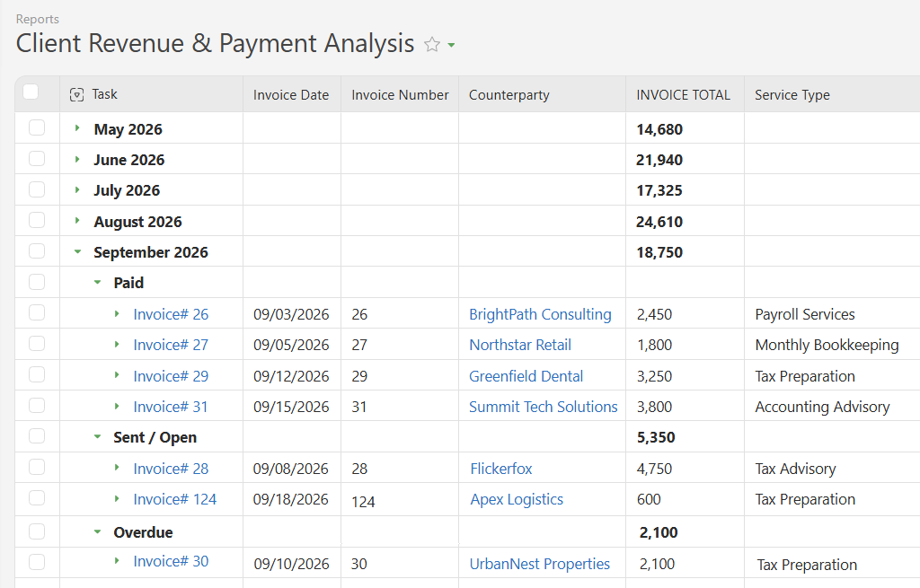920x588 pixels.
Task: Sort by the Invoice Number column header
Action: click(400, 95)
